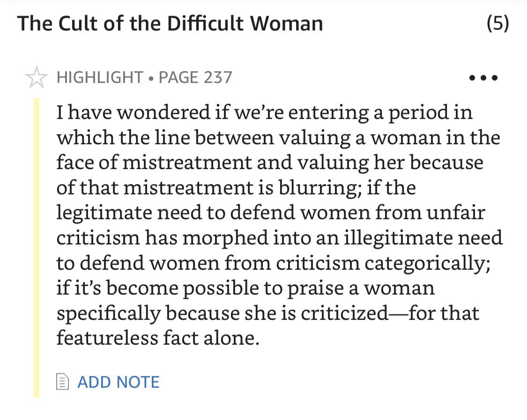The image size is (527, 420).
Task: Jump to PAGE 237 in the book
Action: point(195,77)
